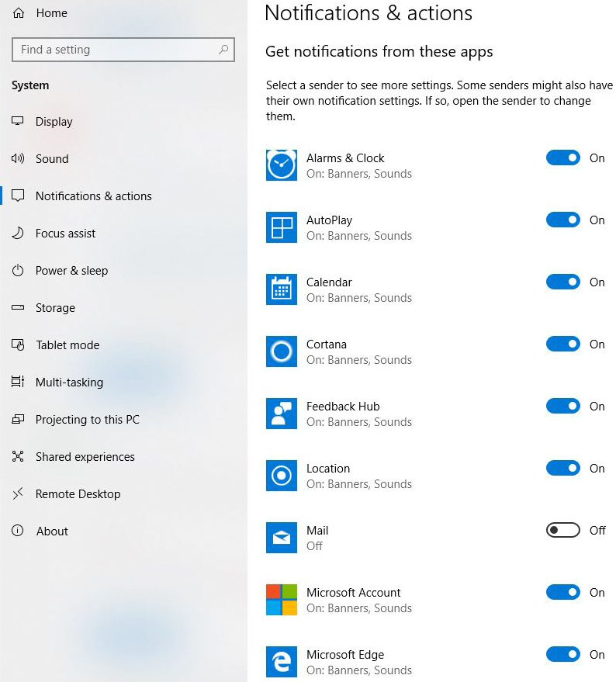This screenshot has height=682, width=616.
Task: Click the Tablet mode icon
Action: coord(17,345)
